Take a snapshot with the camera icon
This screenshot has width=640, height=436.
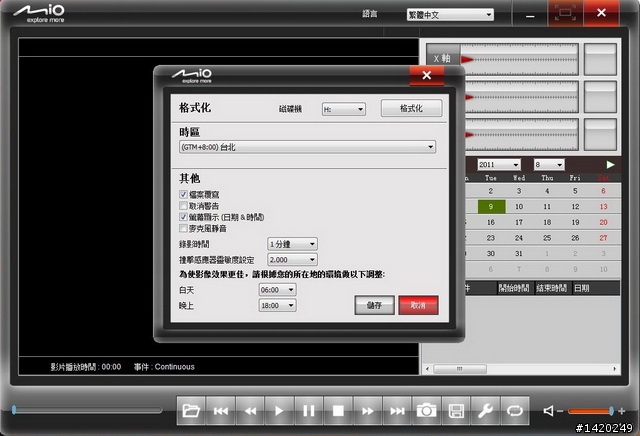(427, 411)
